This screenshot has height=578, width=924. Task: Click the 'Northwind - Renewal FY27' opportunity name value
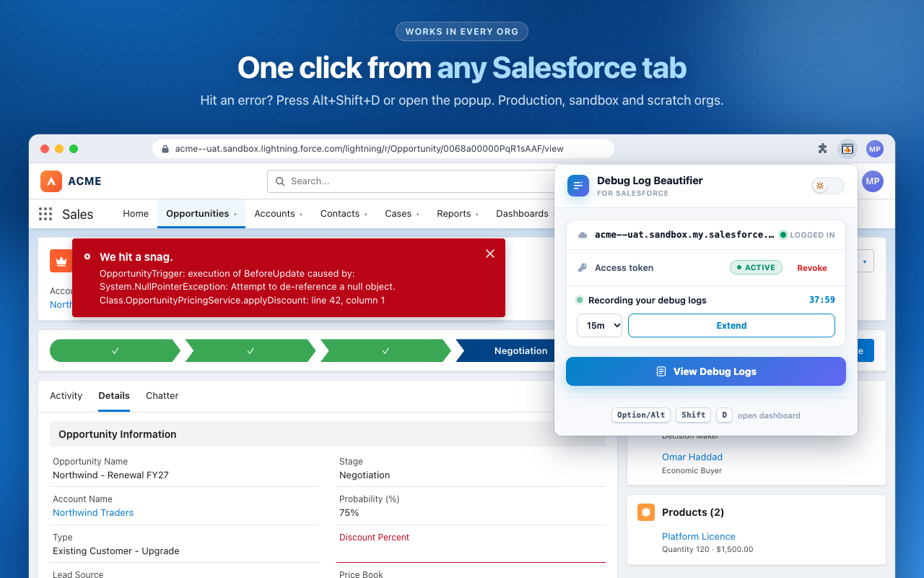[110, 475]
